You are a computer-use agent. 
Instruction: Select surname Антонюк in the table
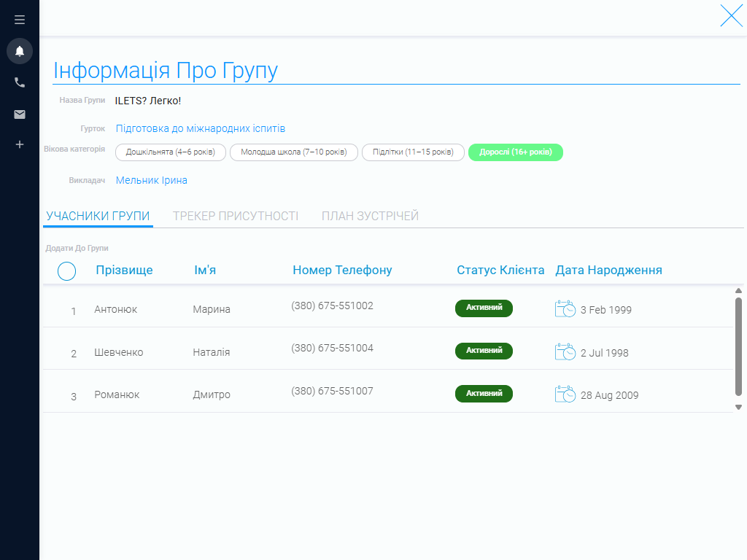(116, 309)
